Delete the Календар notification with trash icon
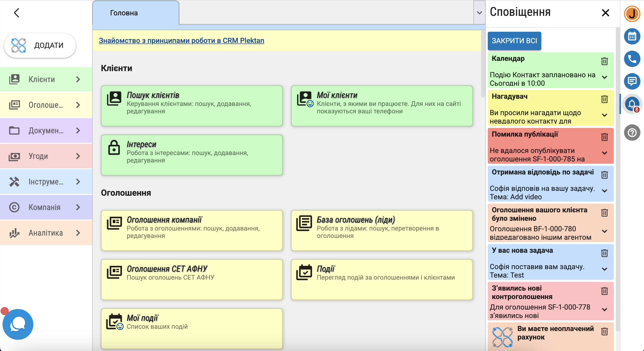The width and height of the screenshot is (644, 351). click(x=604, y=61)
